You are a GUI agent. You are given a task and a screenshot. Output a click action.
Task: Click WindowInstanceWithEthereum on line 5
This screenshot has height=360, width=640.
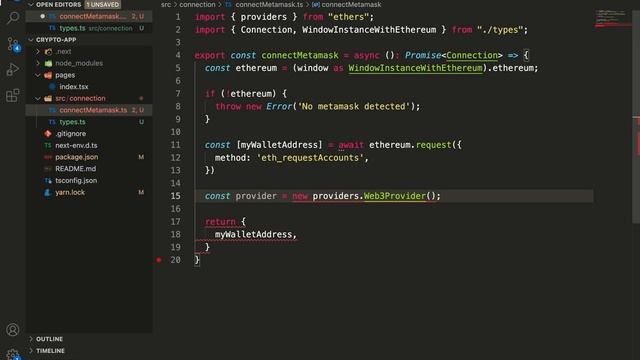pyautogui.click(x=415, y=68)
